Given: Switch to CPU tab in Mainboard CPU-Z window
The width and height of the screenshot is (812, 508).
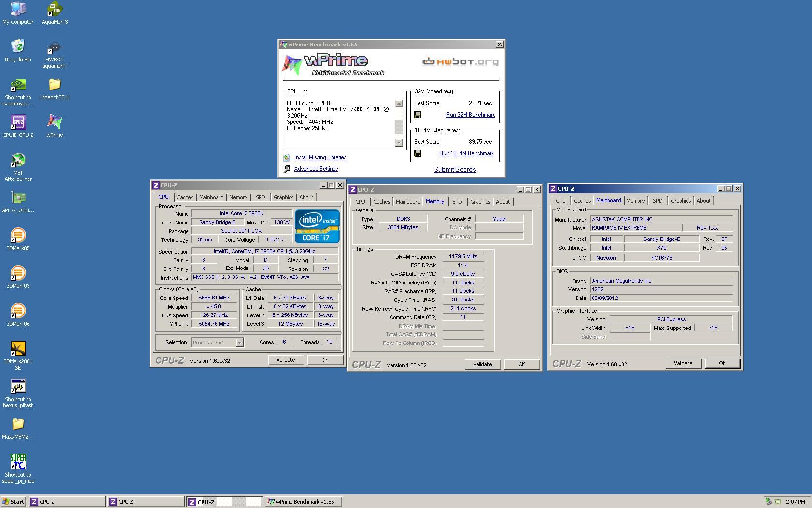Looking at the screenshot, I should point(561,201).
